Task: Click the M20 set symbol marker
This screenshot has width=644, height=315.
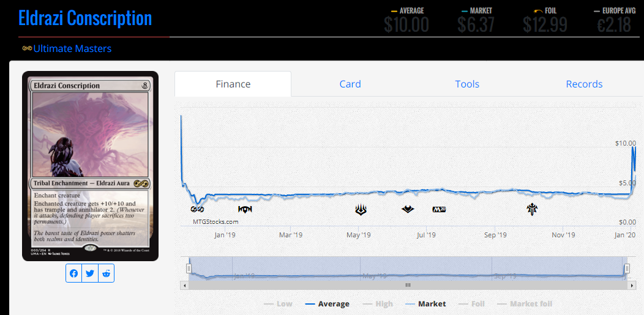Action: 439,210
